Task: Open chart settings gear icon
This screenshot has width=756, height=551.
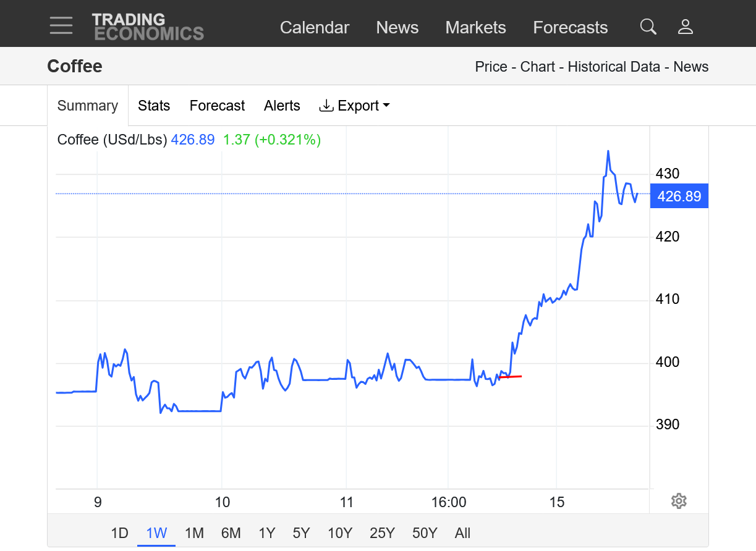Action: [x=679, y=501]
